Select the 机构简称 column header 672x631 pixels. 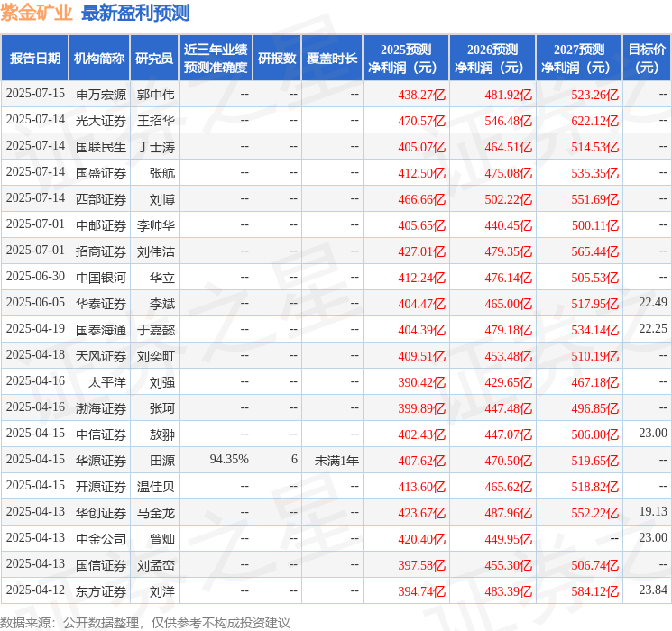coord(99,58)
